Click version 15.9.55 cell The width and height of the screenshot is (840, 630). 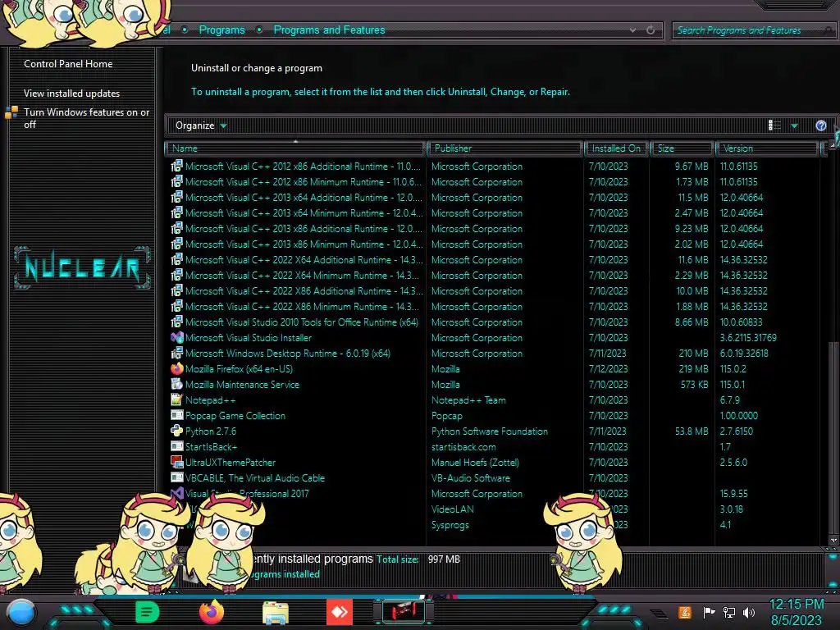point(734,493)
